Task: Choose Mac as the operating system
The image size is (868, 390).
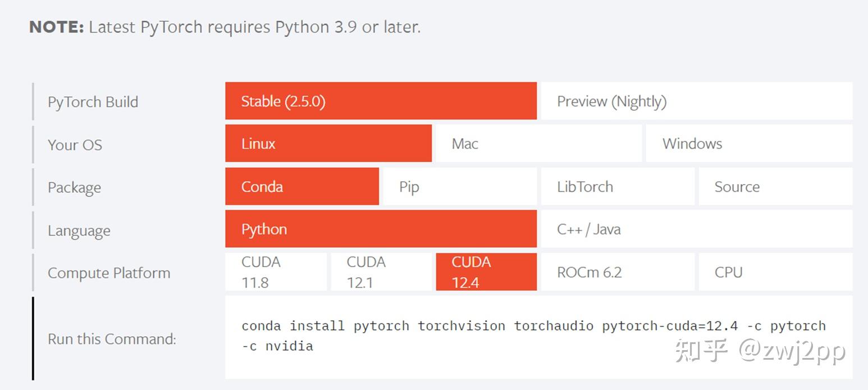Action: tap(537, 144)
